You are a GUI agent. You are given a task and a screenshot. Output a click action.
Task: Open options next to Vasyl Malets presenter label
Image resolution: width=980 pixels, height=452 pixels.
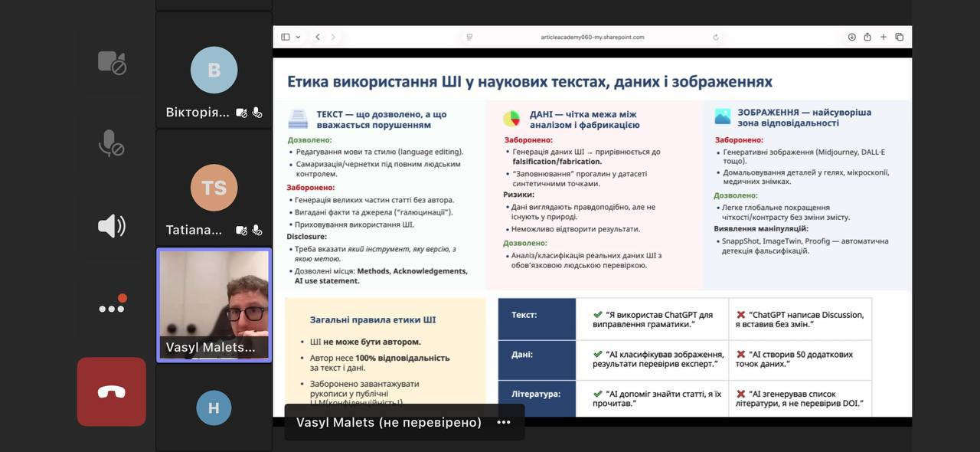[503, 422]
